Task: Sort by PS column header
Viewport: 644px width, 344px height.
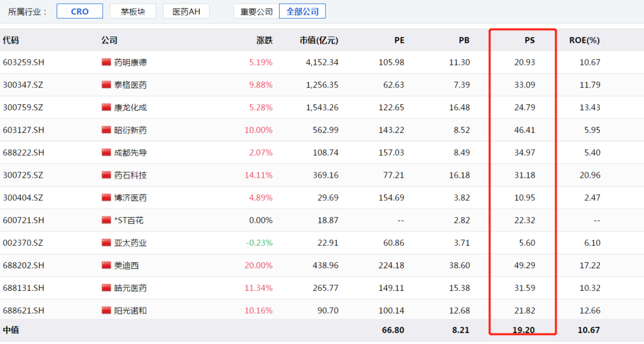Action: pos(530,40)
